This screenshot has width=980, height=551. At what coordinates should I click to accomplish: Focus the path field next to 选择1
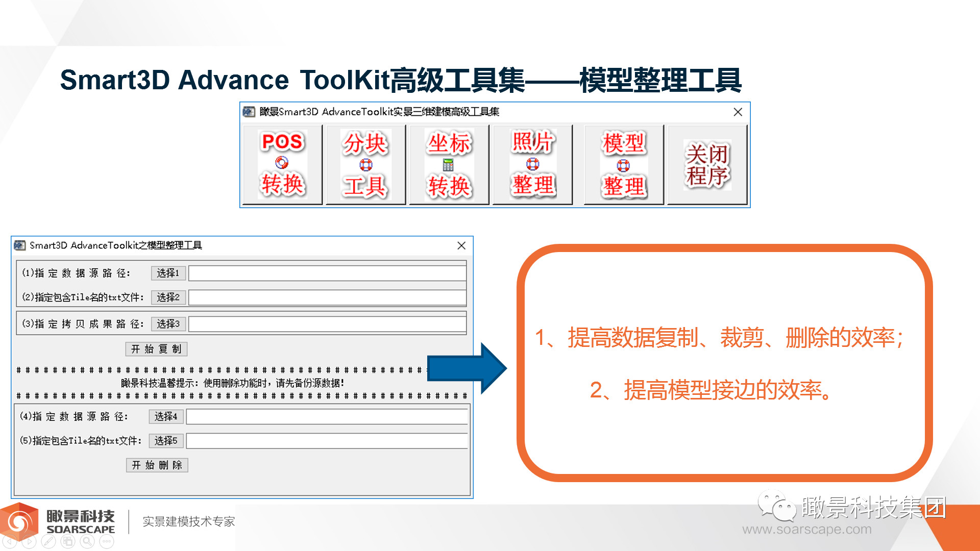point(327,273)
